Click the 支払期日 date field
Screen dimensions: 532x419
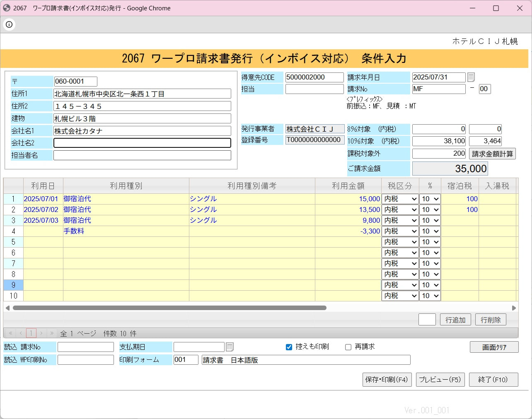199,347
